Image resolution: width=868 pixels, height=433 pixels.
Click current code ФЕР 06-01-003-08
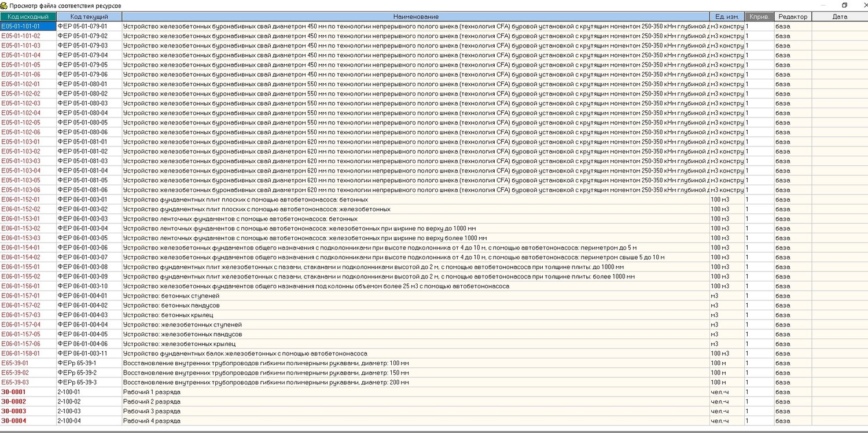click(89, 267)
